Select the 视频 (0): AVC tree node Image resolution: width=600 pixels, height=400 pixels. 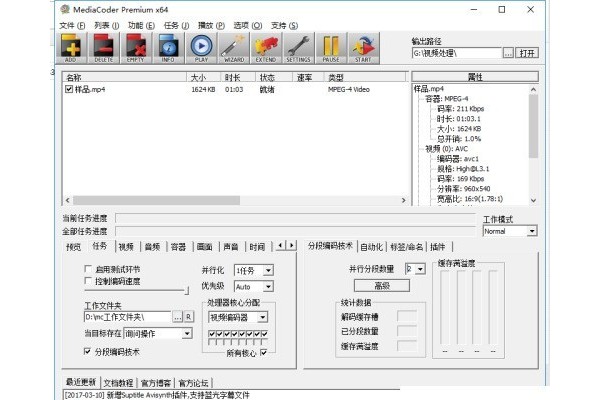click(446, 149)
